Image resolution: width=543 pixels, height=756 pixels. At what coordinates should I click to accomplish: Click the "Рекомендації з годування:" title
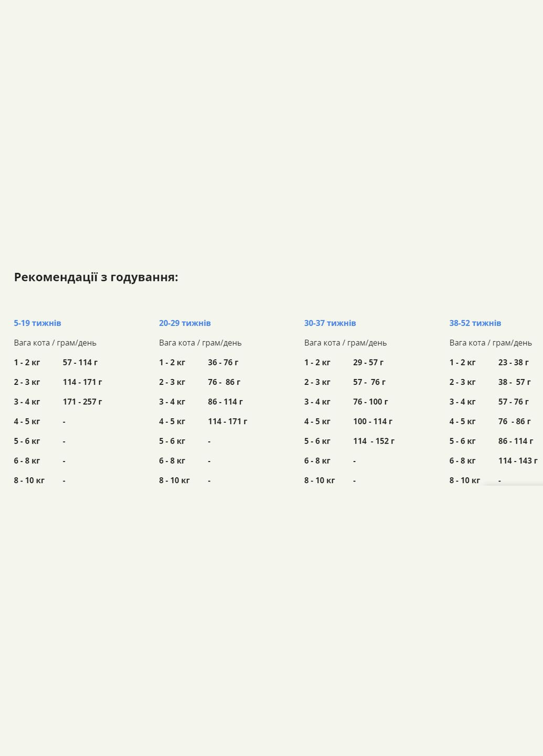[x=96, y=277]
